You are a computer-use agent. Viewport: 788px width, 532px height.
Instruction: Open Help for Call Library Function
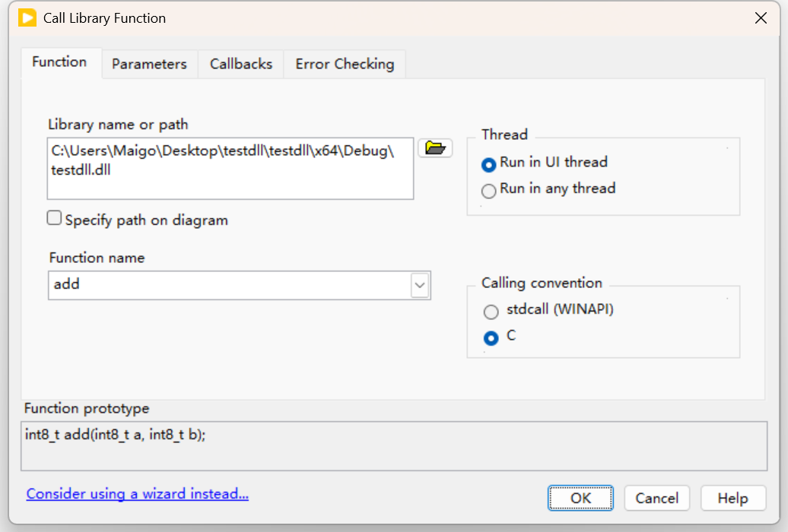click(732, 498)
